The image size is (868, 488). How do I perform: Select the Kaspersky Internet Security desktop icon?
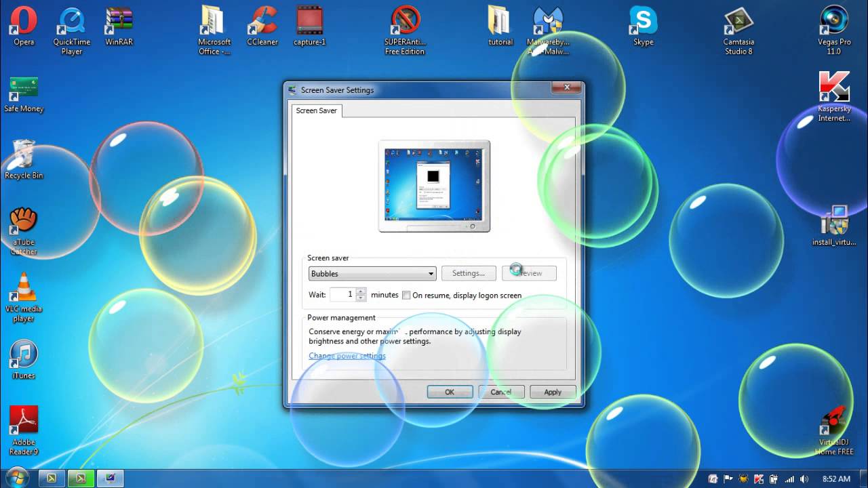834,97
